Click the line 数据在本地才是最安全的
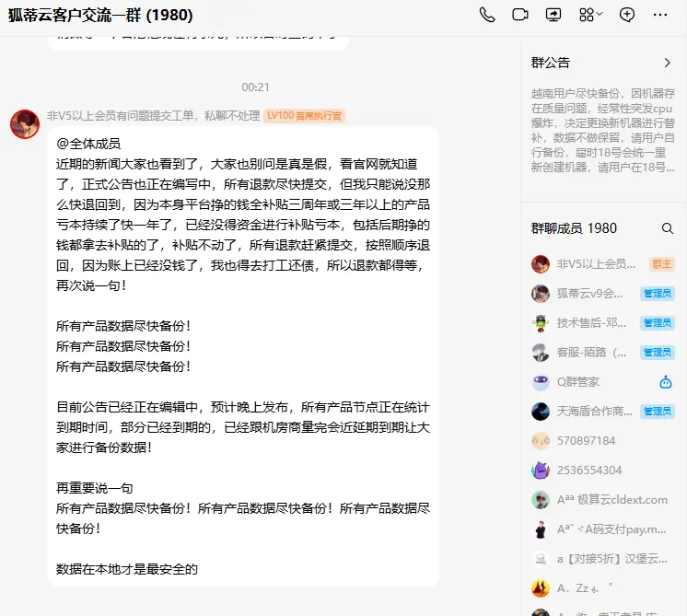The image size is (687, 616). pos(126,569)
